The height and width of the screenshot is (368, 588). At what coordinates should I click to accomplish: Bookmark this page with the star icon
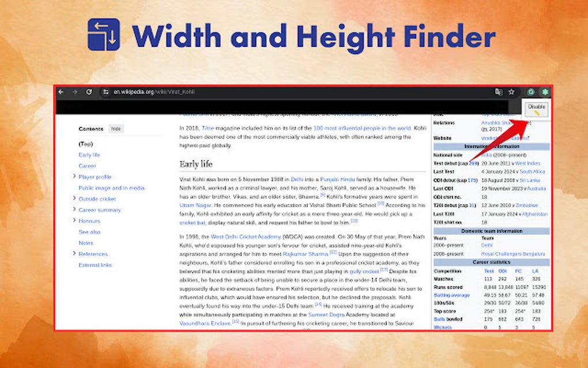[511, 92]
